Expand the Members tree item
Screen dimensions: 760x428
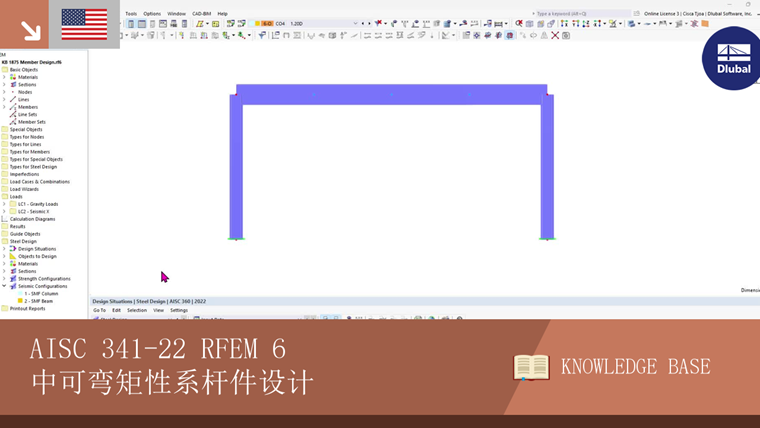(x=4, y=107)
